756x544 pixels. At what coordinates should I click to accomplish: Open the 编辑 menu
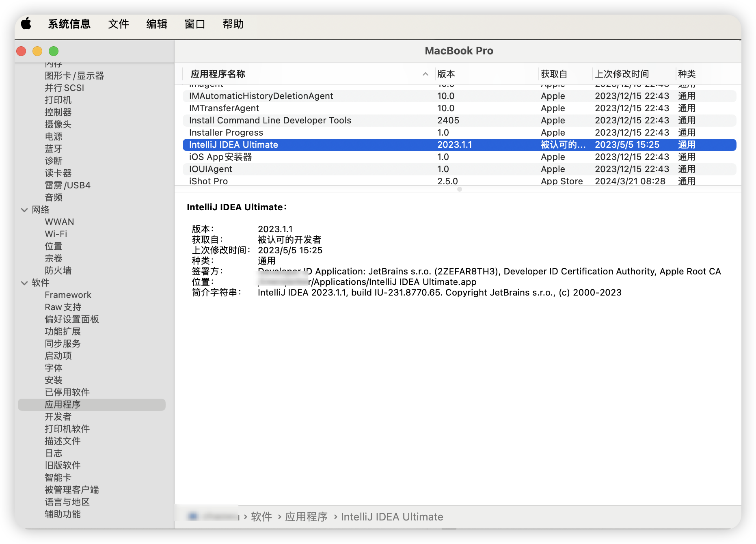[x=157, y=24]
